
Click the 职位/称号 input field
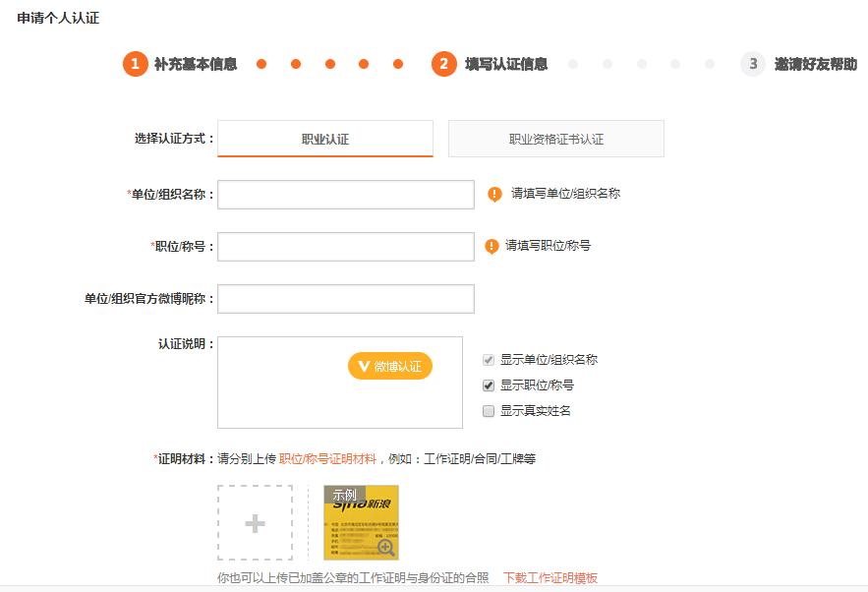(x=345, y=246)
